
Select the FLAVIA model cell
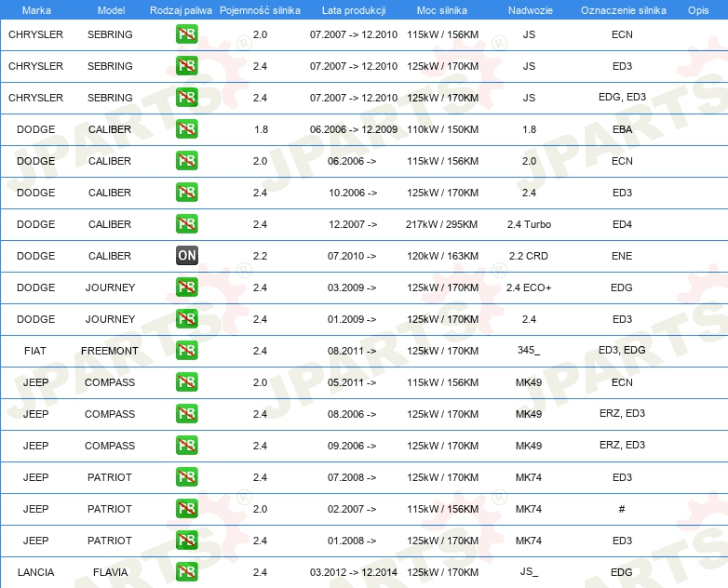(x=110, y=572)
